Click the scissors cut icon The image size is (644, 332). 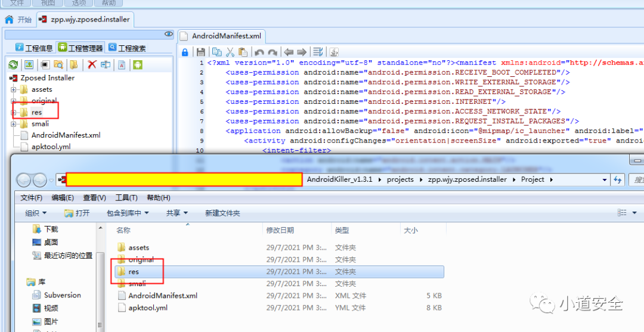click(230, 52)
